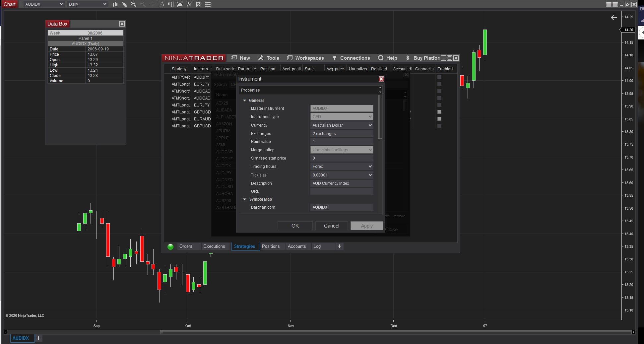Click the Sim feed start price field
Viewport: 644px width, 344px height.
tap(342, 158)
